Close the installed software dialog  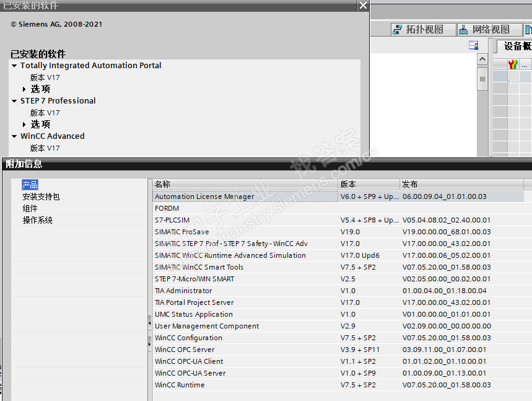click(363, 6)
